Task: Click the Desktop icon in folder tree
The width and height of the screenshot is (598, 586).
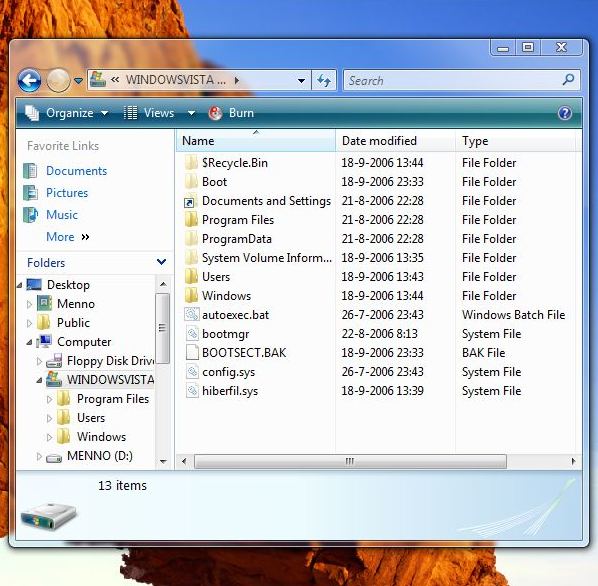Action: click(34, 285)
